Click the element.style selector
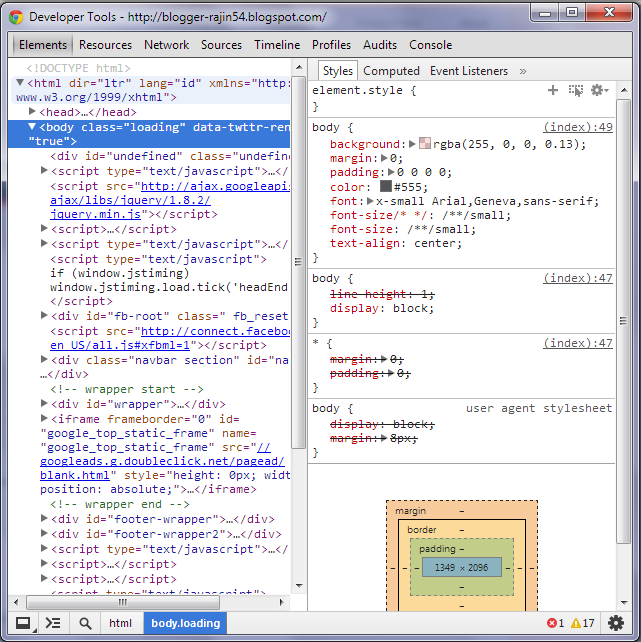The width and height of the screenshot is (641, 642). click(357, 90)
